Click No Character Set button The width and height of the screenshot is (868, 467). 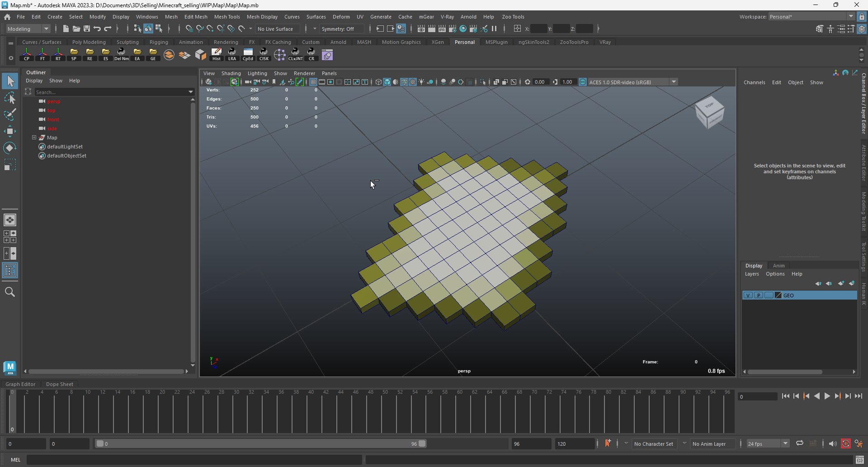653,443
